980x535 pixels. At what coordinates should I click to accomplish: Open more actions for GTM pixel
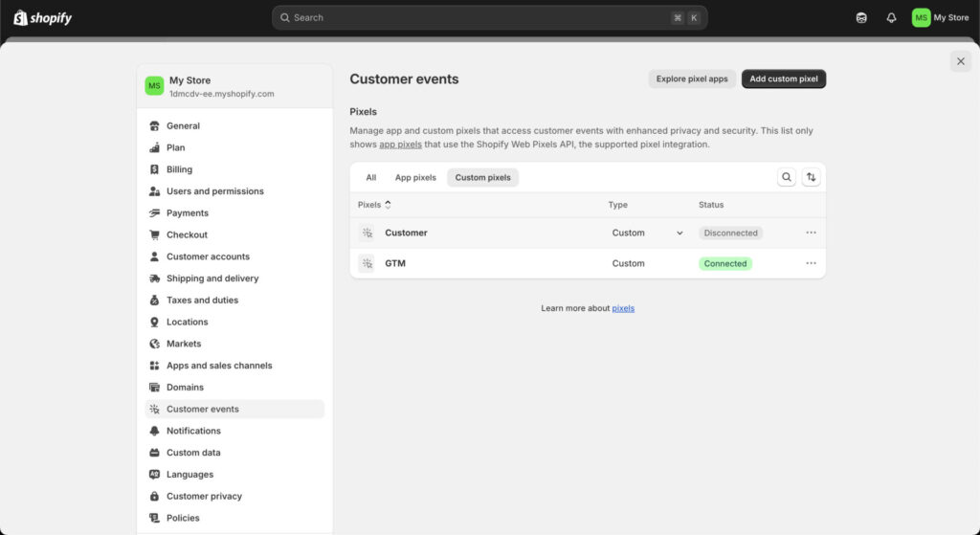coord(811,263)
